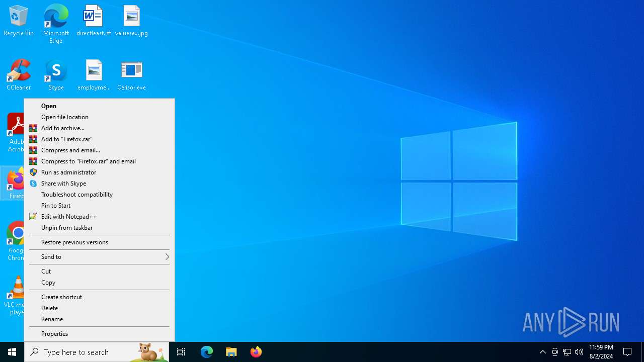Choose Restore previous versions
This screenshot has height=362, width=644.
click(x=99, y=242)
